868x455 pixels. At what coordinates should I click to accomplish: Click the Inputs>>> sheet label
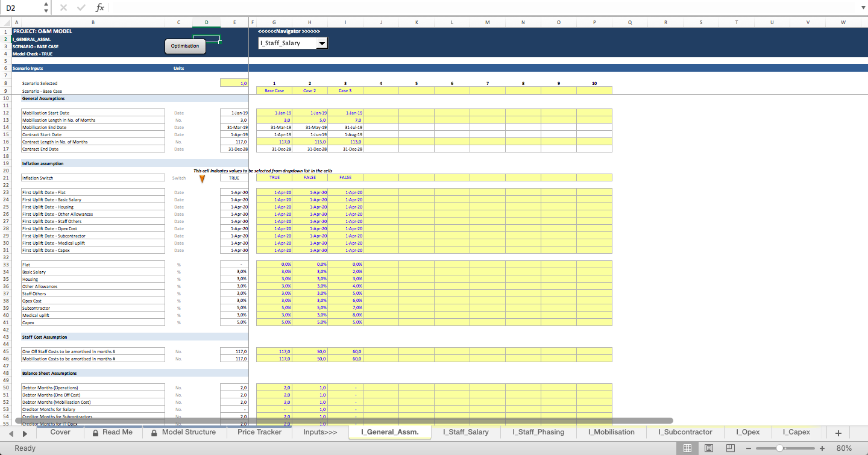point(319,432)
